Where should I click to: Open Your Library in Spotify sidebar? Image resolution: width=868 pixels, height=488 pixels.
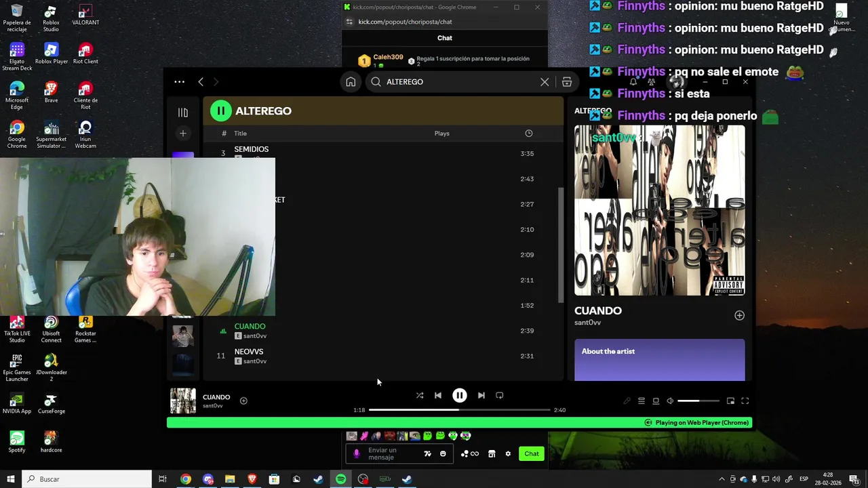(x=182, y=113)
